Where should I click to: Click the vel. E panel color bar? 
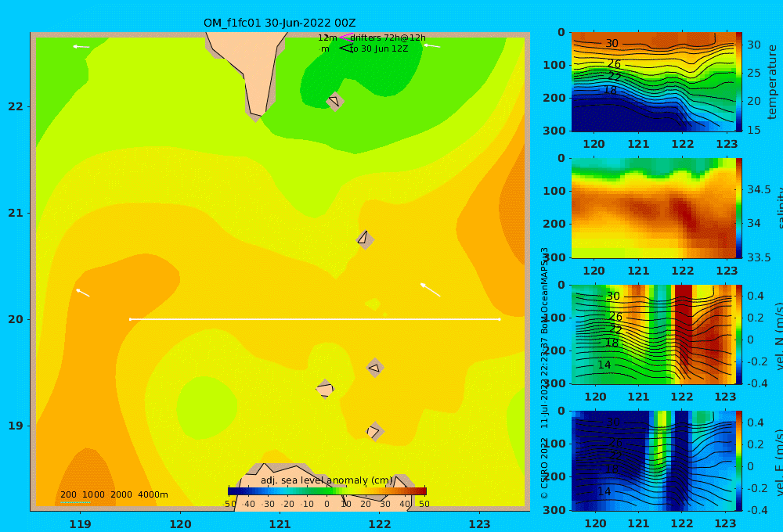(738, 461)
